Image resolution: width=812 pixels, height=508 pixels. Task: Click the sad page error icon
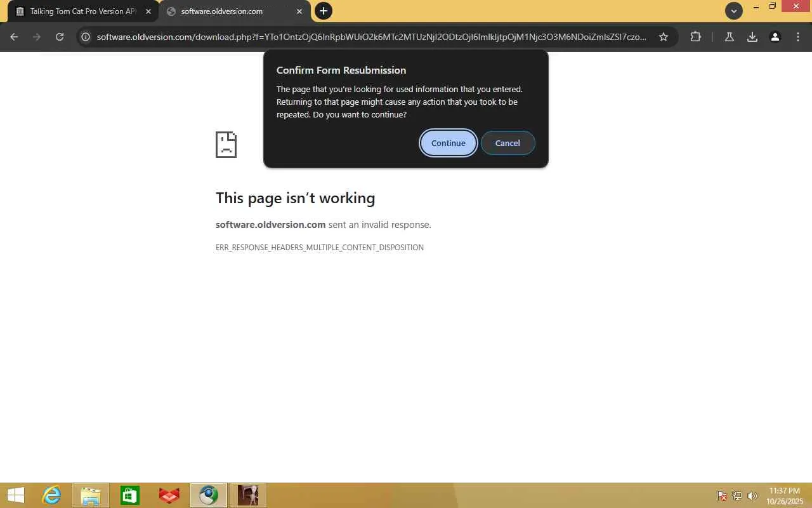pos(226,145)
